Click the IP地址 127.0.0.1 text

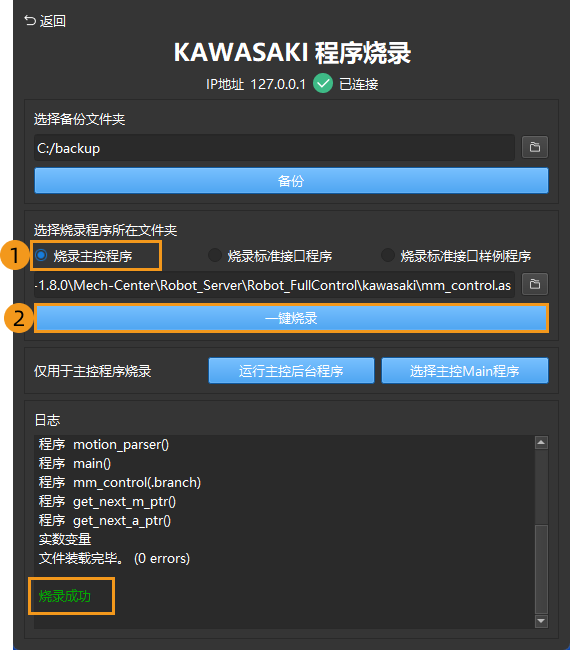[x=256, y=84]
